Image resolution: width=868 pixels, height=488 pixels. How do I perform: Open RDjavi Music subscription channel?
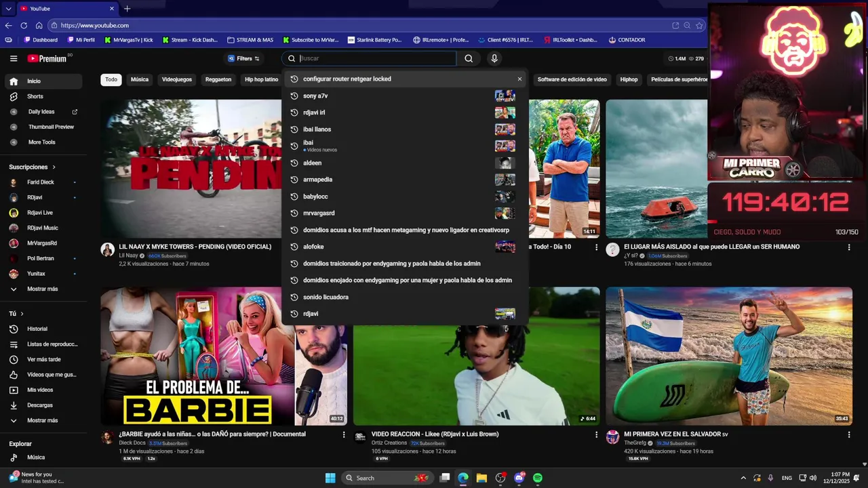(x=43, y=228)
